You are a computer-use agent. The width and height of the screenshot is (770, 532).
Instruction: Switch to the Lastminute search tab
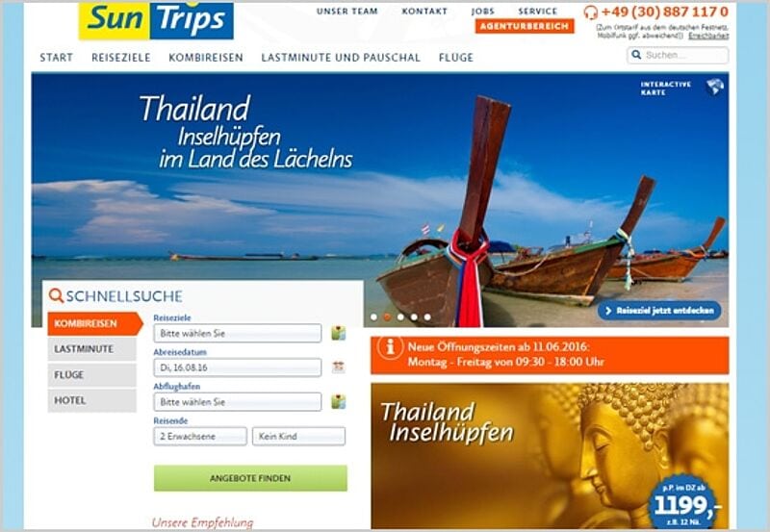[x=91, y=349]
